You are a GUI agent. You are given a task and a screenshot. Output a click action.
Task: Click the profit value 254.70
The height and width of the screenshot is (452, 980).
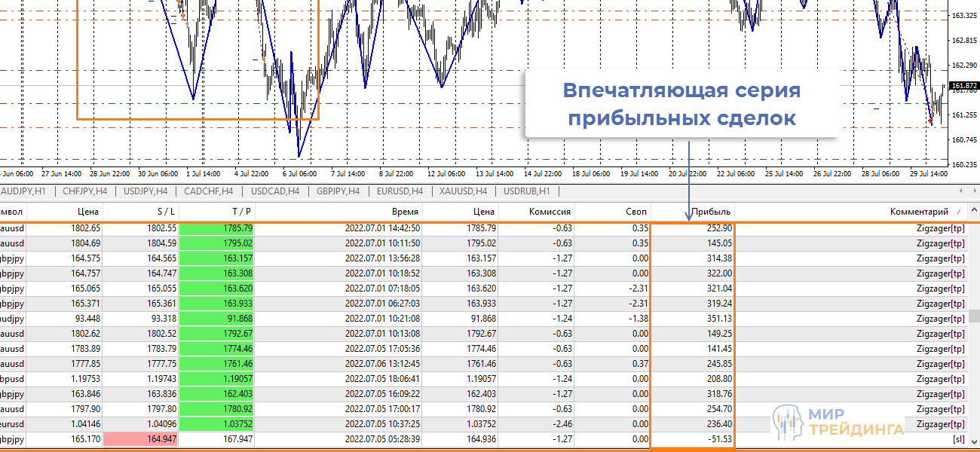(x=718, y=409)
